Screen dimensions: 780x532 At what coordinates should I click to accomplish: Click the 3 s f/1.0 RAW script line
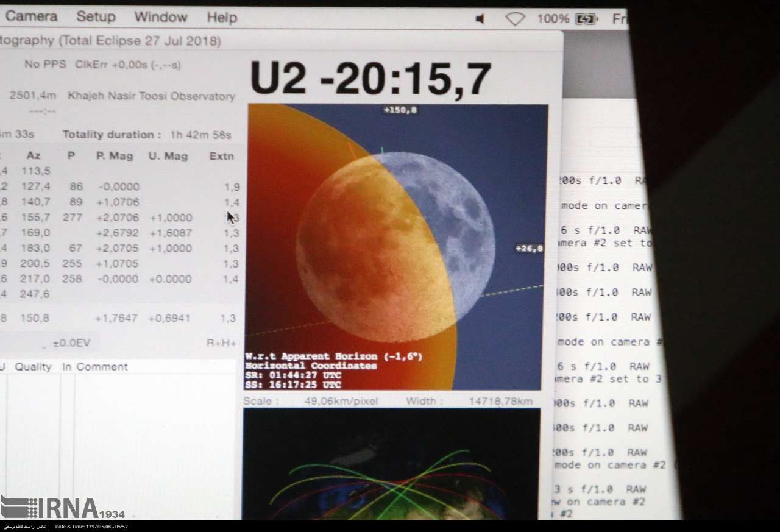(600, 489)
